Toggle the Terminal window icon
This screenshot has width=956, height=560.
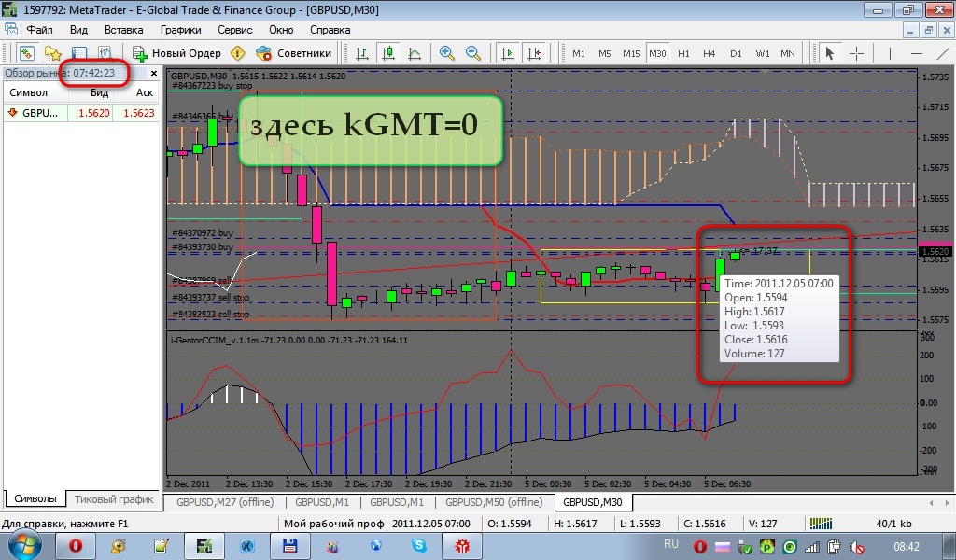[105, 53]
